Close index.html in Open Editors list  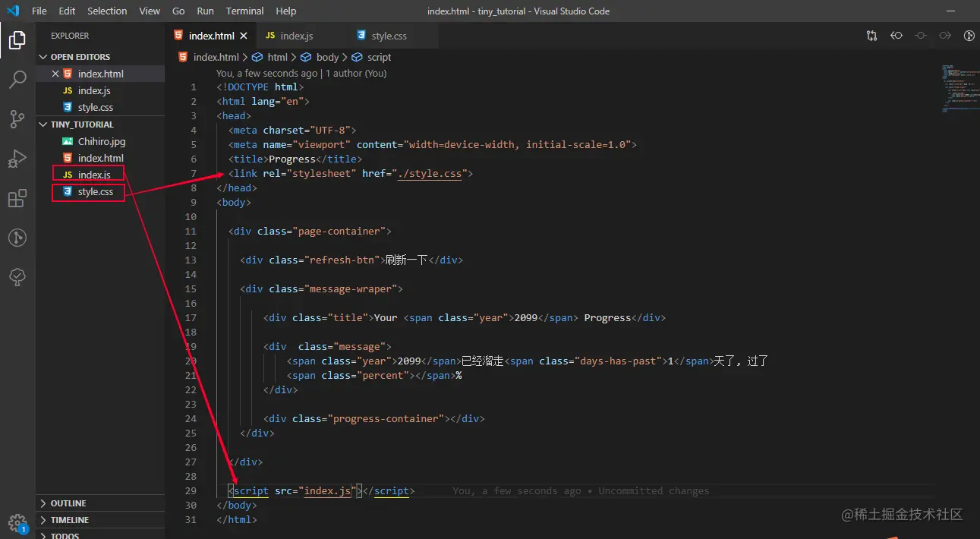(x=55, y=74)
